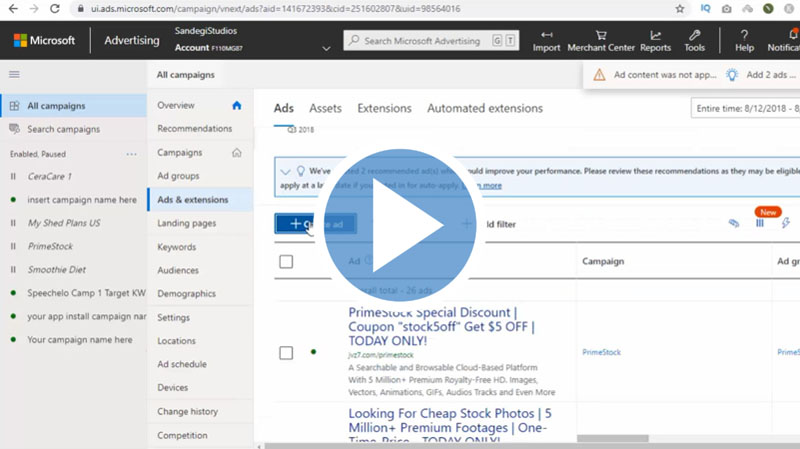Toggle green status dot of PrimeStock ad
Image resolution: width=800 pixels, height=449 pixels.
(313, 352)
